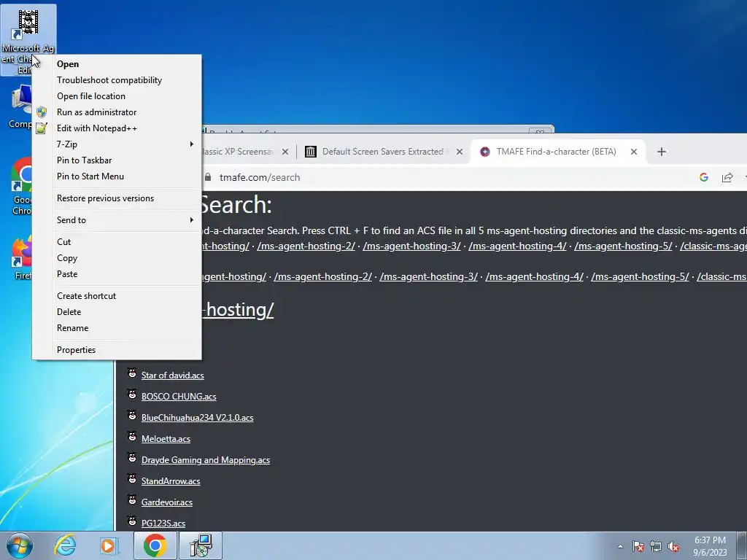This screenshot has width=747, height=560.
Task: Open the PG123S.acs link
Action: [x=163, y=524]
